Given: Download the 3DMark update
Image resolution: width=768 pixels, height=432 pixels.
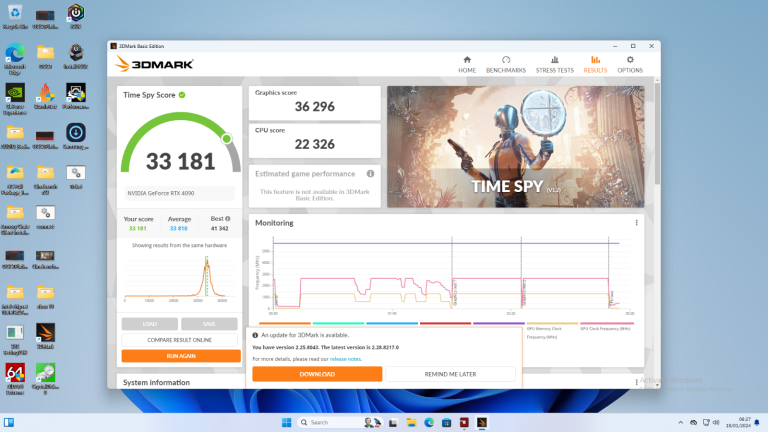Looking at the screenshot, I should pos(317,374).
